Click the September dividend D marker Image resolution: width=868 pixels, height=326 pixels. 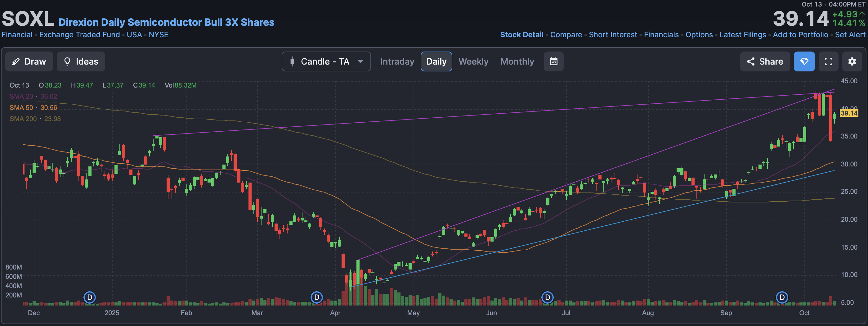click(782, 297)
